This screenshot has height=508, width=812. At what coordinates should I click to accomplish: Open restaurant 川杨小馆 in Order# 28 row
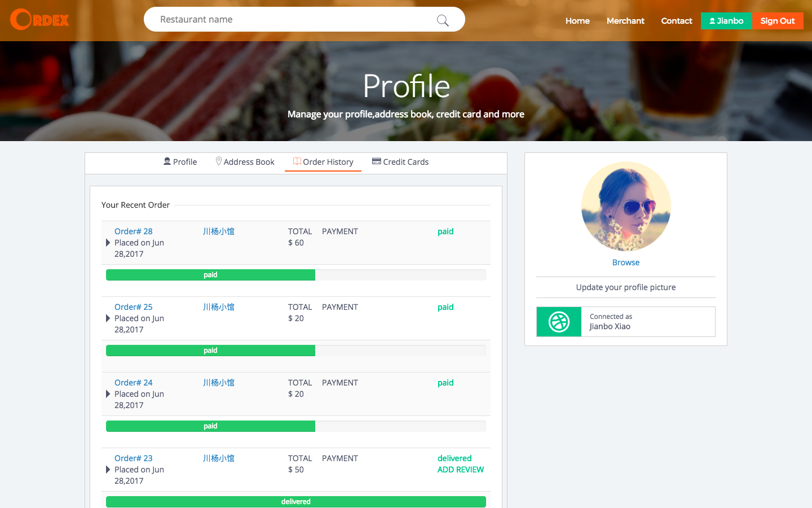219,231
